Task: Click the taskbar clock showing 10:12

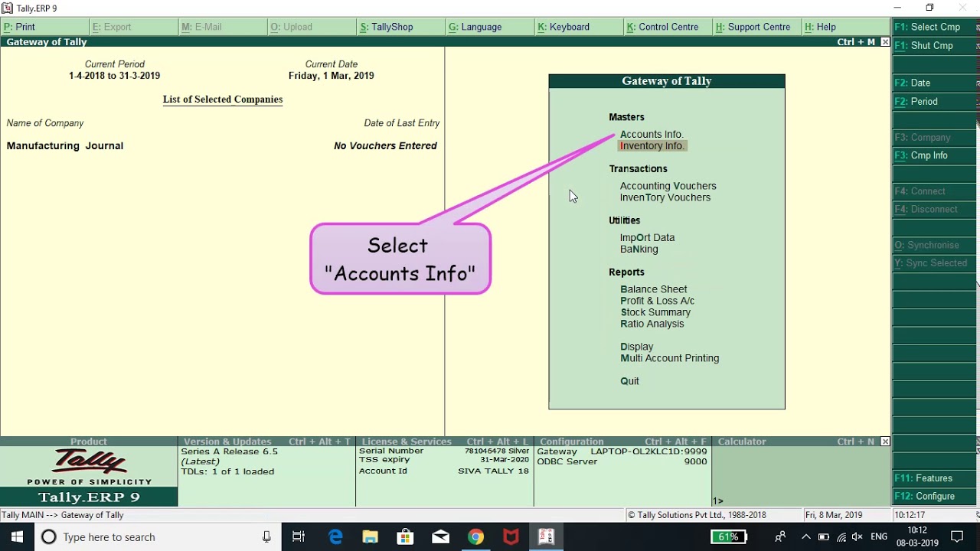Action: coord(917,536)
